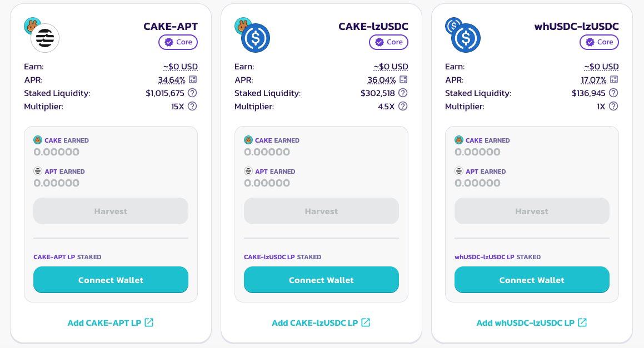Open APR calculator for CAKE-lzUSDC farm
Viewport: 644px width, 348px height.
click(x=403, y=80)
